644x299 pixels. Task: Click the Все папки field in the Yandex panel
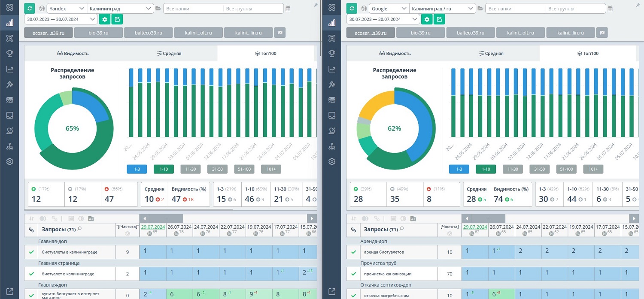[x=193, y=9]
